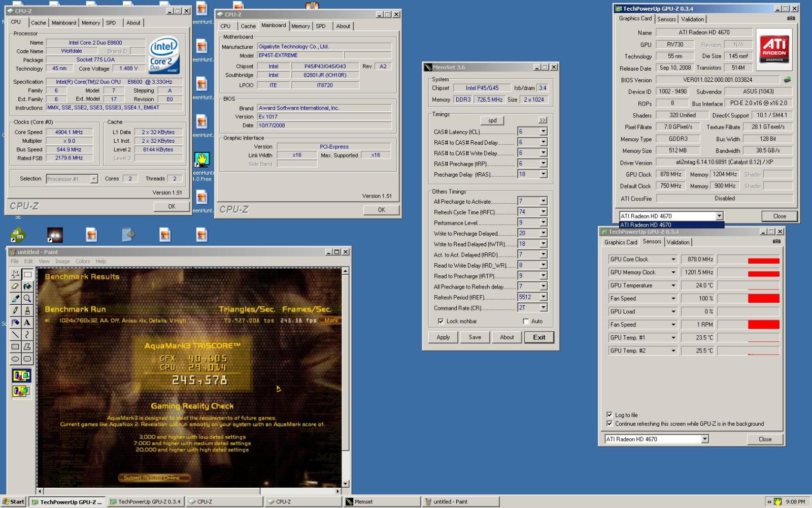Open the View menu in Paint

(44, 261)
